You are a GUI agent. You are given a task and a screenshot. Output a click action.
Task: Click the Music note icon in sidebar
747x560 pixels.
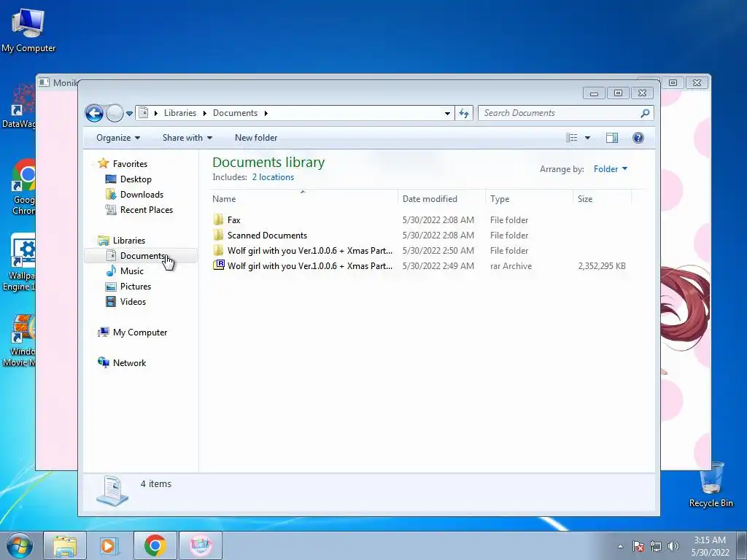[x=111, y=271]
